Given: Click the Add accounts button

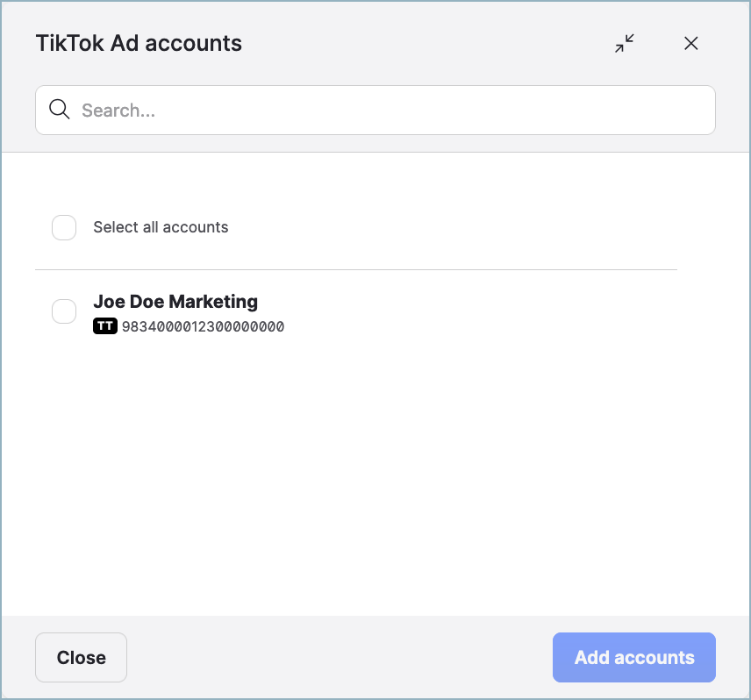Looking at the screenshot, I should (633, 657).
